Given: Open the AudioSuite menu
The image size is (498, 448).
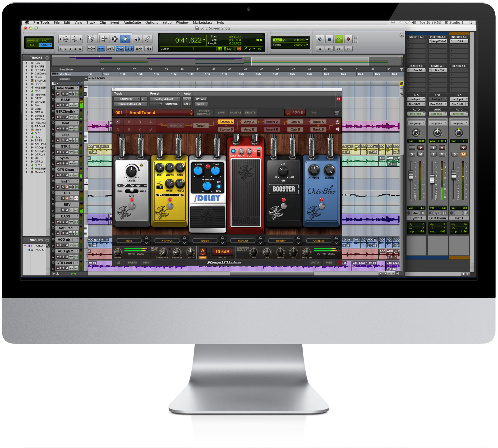Looking at the screenshot, I should point(132,22).
